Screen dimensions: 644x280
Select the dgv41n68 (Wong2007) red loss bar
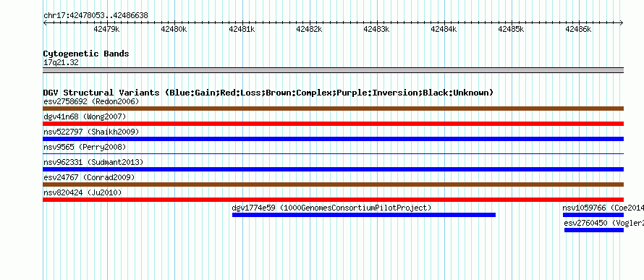click(333, 124)
